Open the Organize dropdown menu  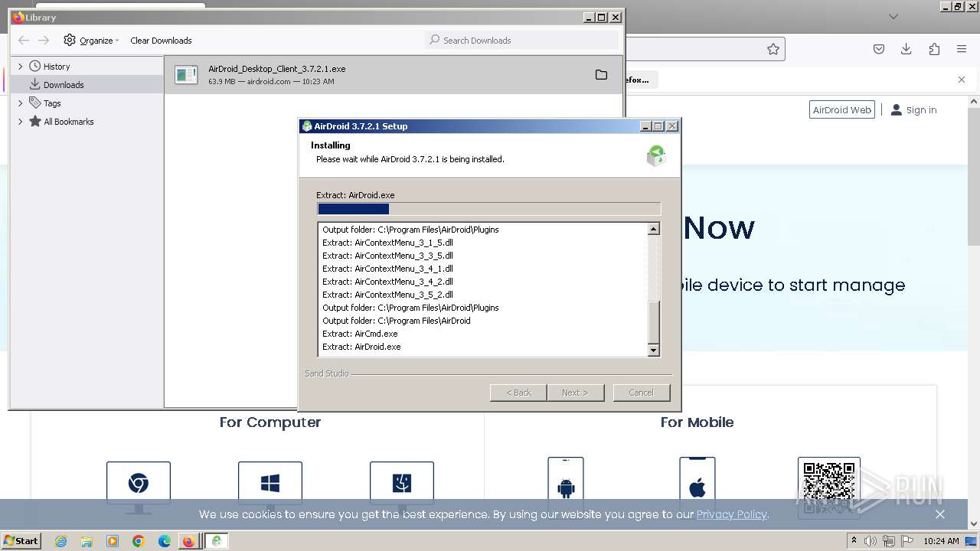[x=92, y=41]
